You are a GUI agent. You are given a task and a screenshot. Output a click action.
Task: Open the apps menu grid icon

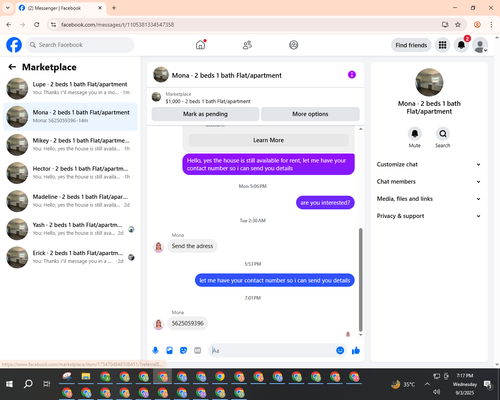(442, 45)
